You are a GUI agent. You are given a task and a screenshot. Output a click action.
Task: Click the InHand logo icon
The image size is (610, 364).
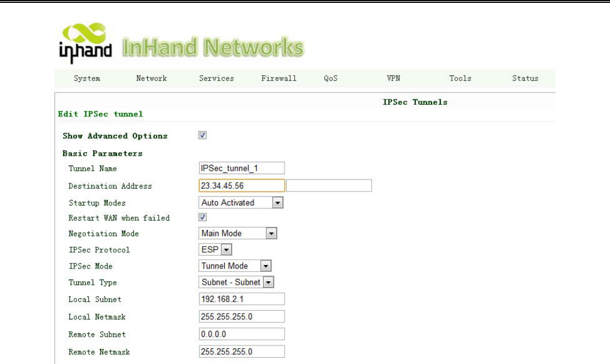tap(86, 43)
